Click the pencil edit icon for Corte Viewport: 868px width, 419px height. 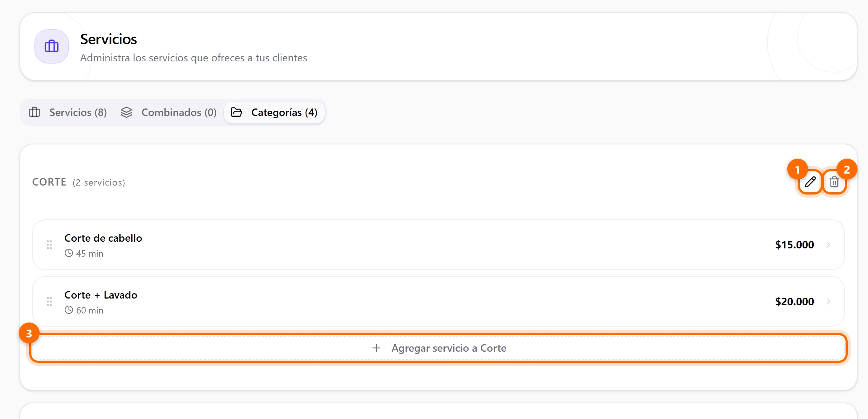click(810, 182)
